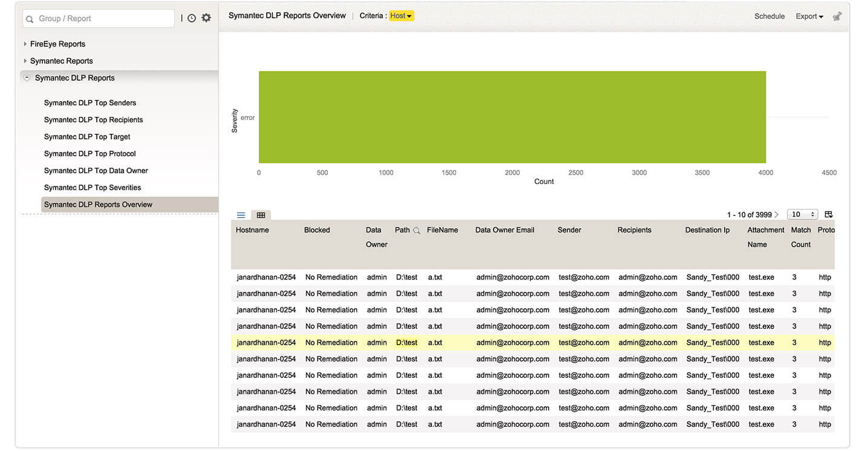Click the green error severity bar

512,117
